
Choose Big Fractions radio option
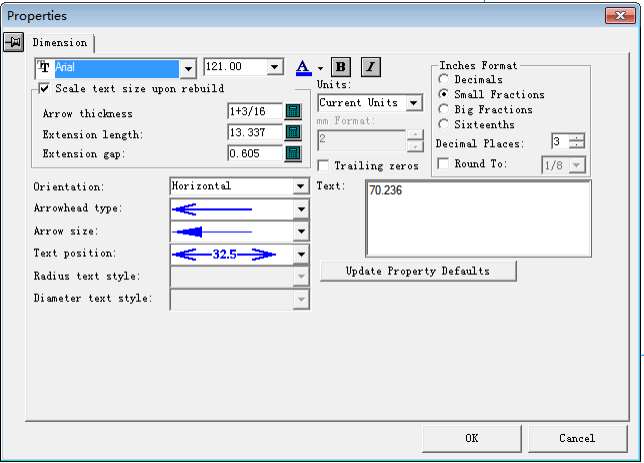pos(444,109)
